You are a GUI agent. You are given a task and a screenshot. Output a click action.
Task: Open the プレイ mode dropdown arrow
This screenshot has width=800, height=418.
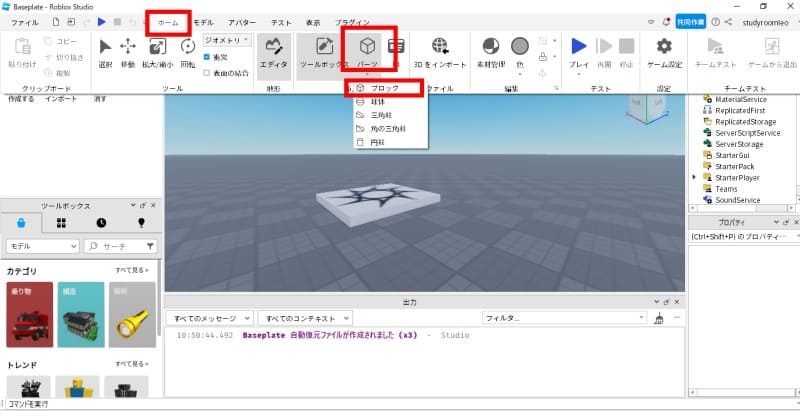click(579, 75)
